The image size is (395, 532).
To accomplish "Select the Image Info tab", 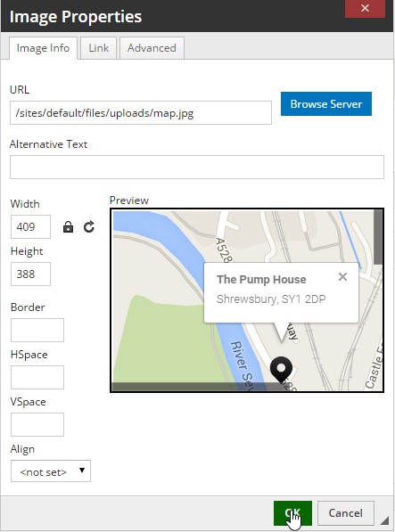I will pyautogui.click(x=43, y=48).
